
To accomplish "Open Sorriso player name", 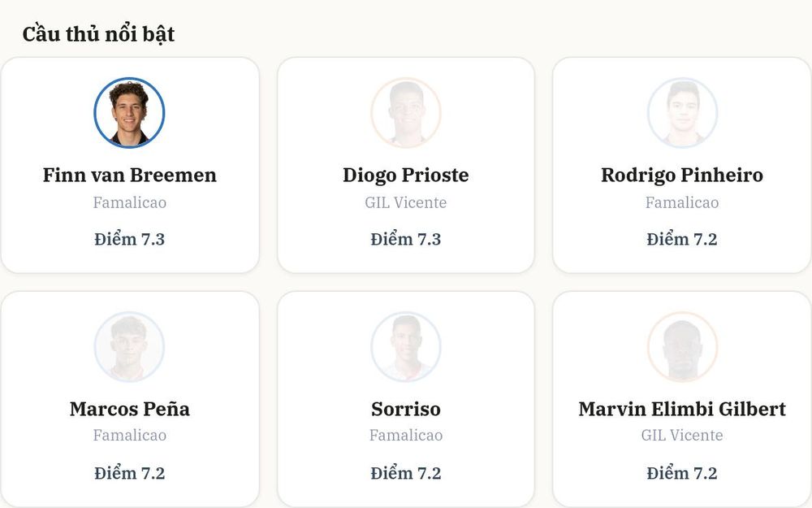I will click(x=405, y=409).
